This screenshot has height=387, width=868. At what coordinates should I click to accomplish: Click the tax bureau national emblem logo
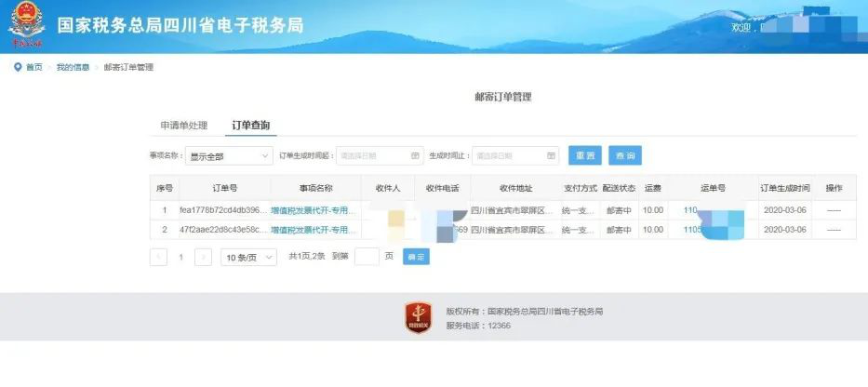pos(27,25)
